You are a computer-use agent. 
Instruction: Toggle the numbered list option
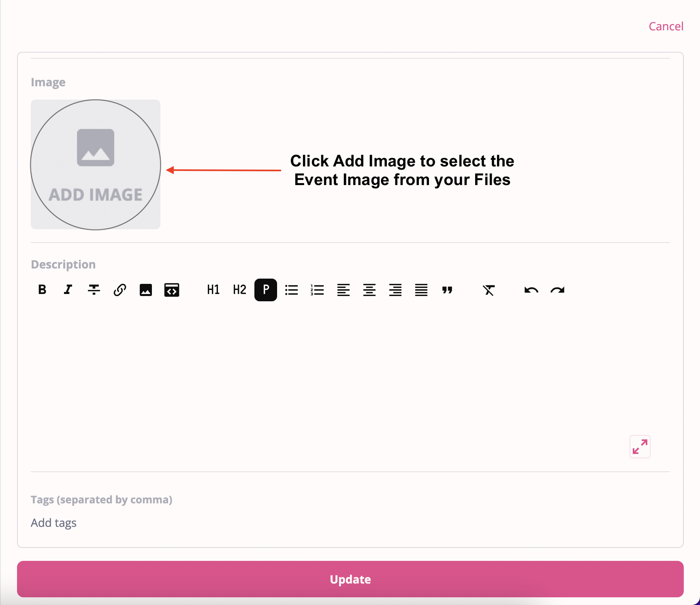(317, 290)
